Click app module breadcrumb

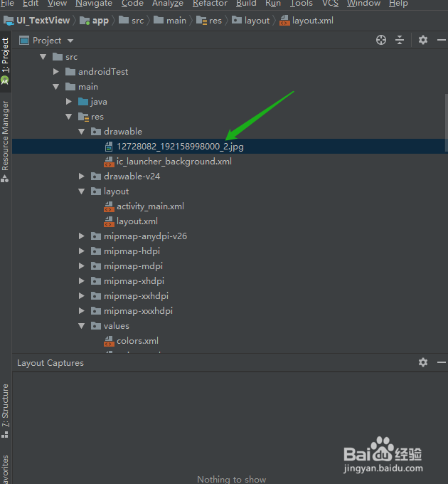click(x=95, y=21)
